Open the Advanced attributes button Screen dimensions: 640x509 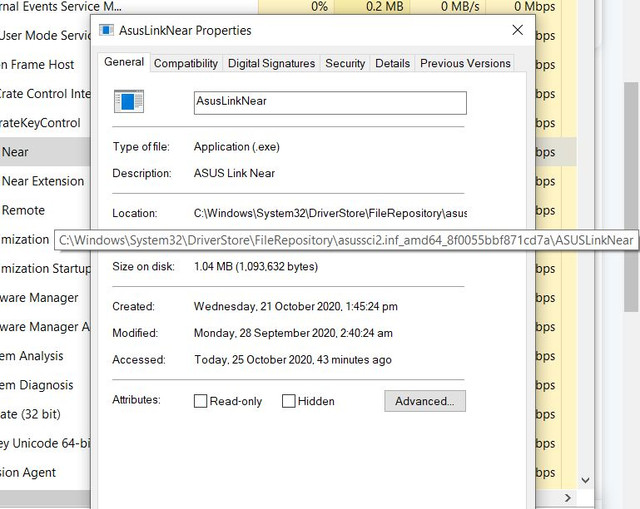point(425,401)
